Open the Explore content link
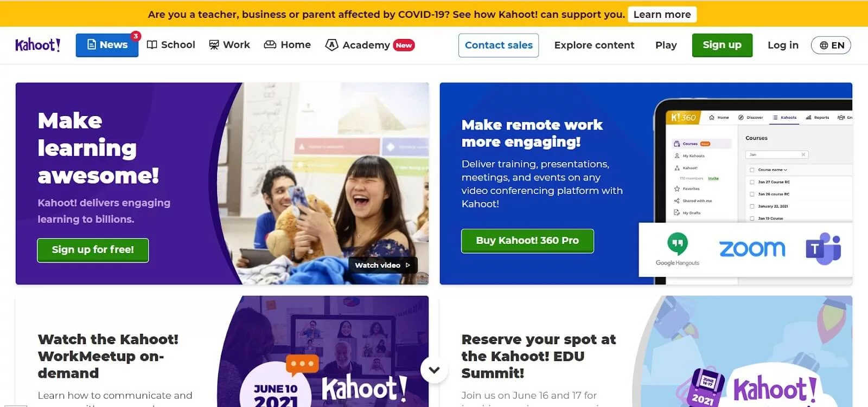The image size is (868, 407). [594, 46]
